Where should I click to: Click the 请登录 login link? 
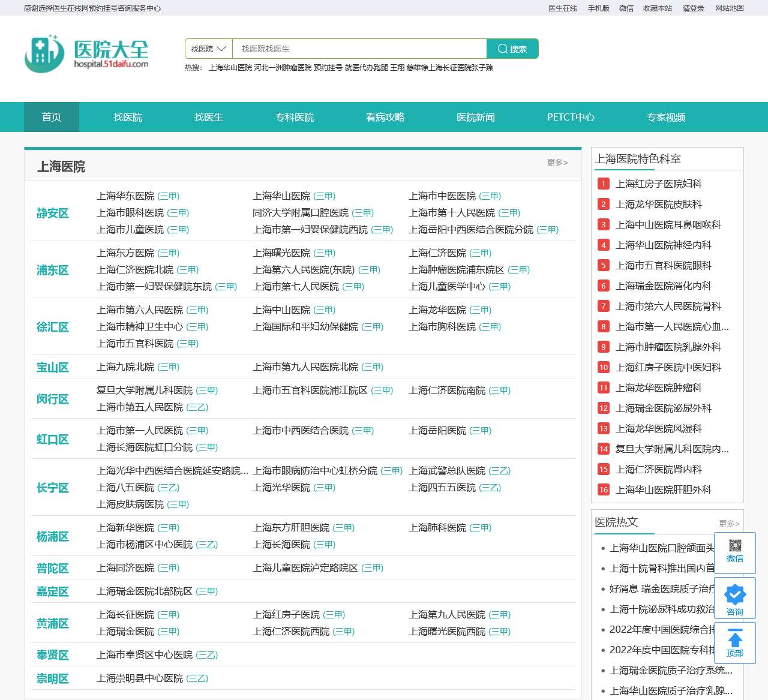(694, 8)
